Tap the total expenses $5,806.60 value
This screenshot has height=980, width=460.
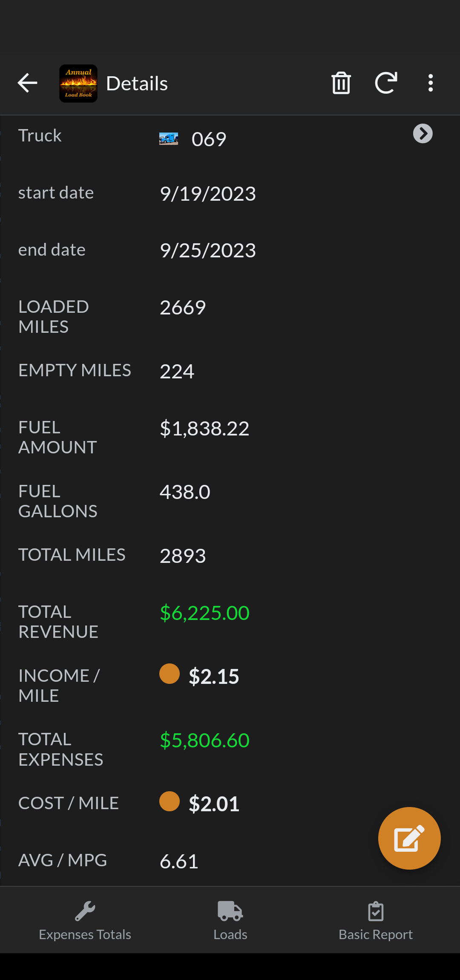204,741
